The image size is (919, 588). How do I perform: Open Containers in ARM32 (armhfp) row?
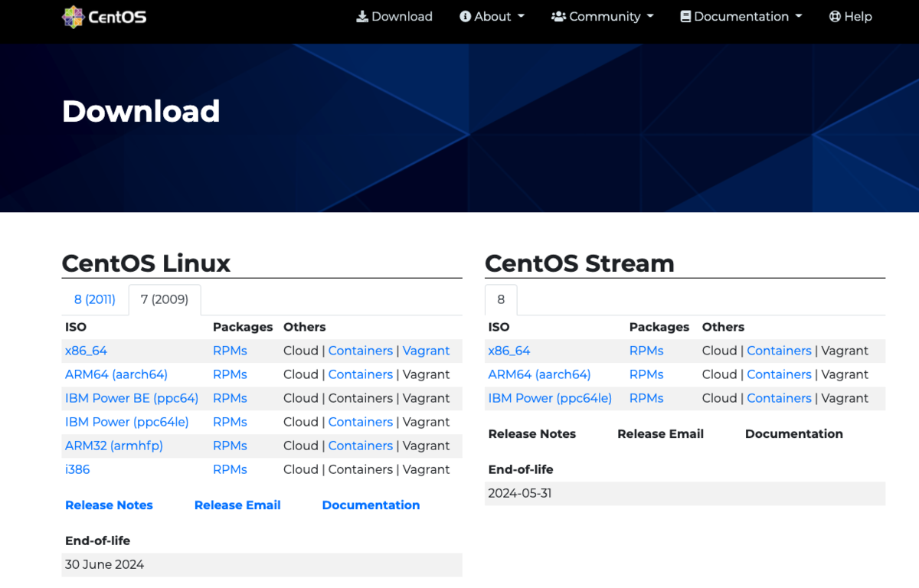pos(361,446)
